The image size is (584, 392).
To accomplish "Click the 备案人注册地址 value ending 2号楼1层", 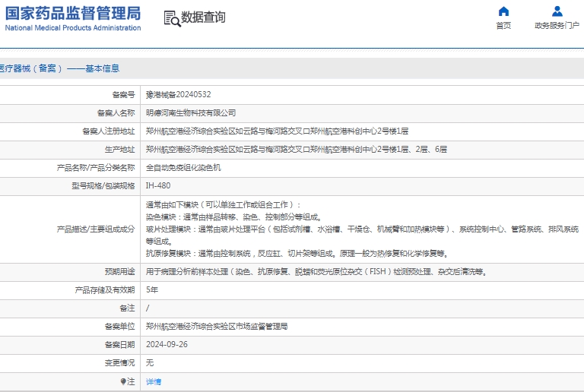I will click(277, 131).
